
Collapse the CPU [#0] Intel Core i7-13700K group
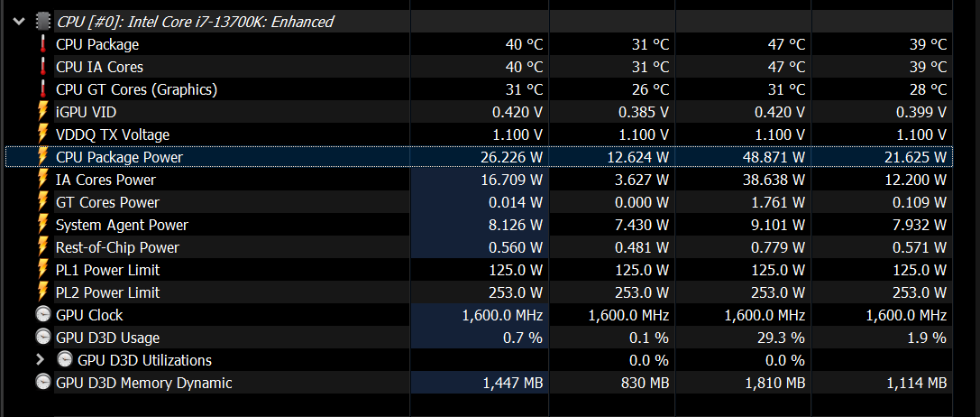[x=19, y=22]
